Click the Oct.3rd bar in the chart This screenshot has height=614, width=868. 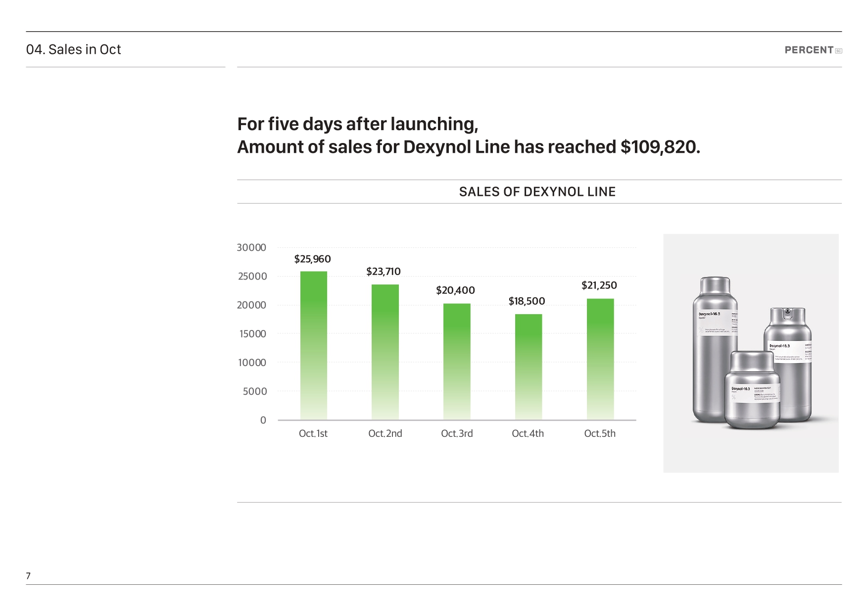457,362
